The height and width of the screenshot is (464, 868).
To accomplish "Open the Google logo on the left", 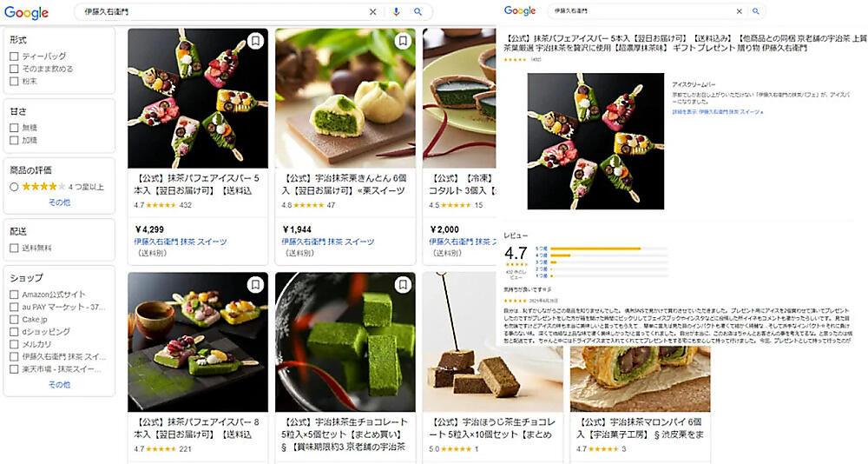I will (26, 12).
